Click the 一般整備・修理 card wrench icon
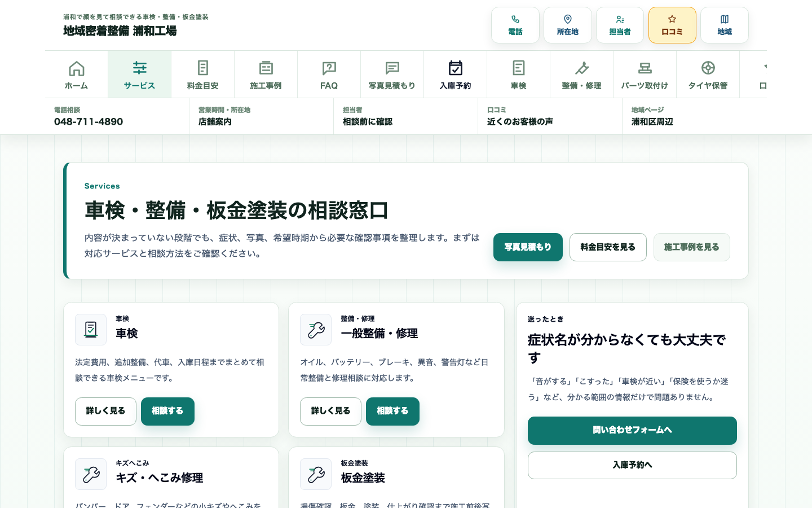Image resolution: width=812 pixels, height=508 pixels. coord(316,330)
